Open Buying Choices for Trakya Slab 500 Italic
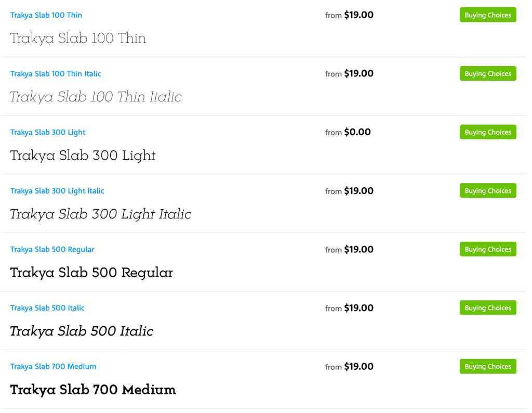Viewport: 532px width, 413px height. point(488,308)
